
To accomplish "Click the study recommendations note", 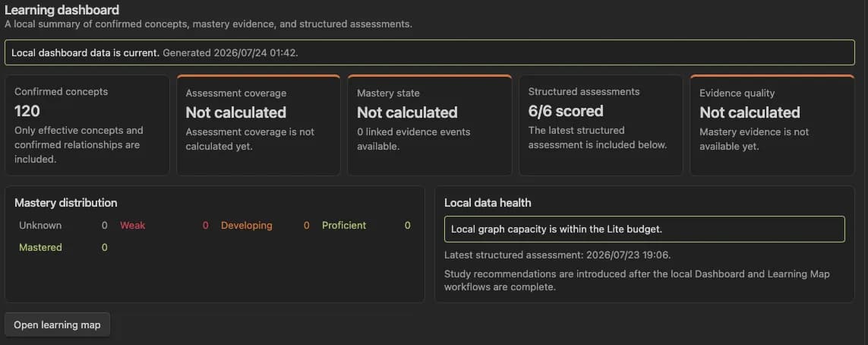I will click(x=637, y=280).
